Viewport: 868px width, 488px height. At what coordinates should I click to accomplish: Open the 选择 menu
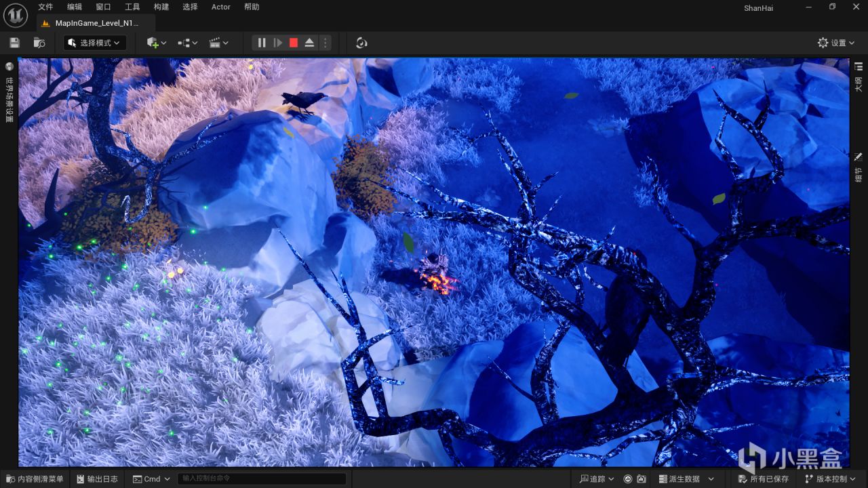190,7
